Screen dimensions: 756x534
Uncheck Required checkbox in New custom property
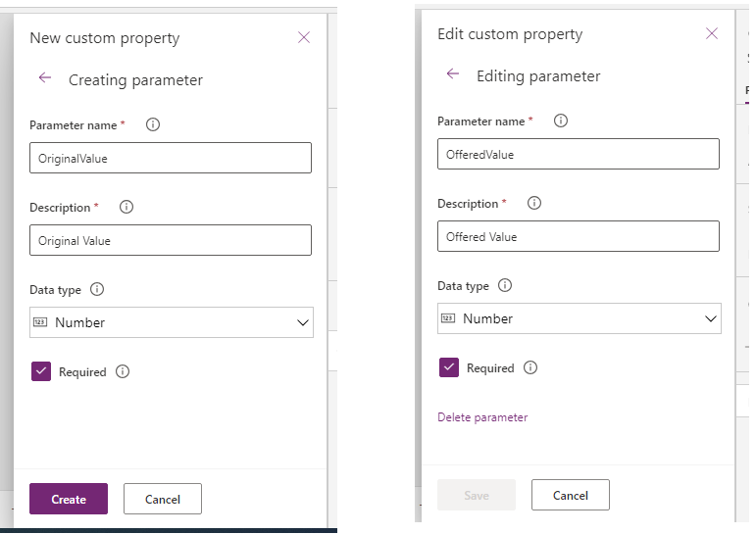pos(41,371)
